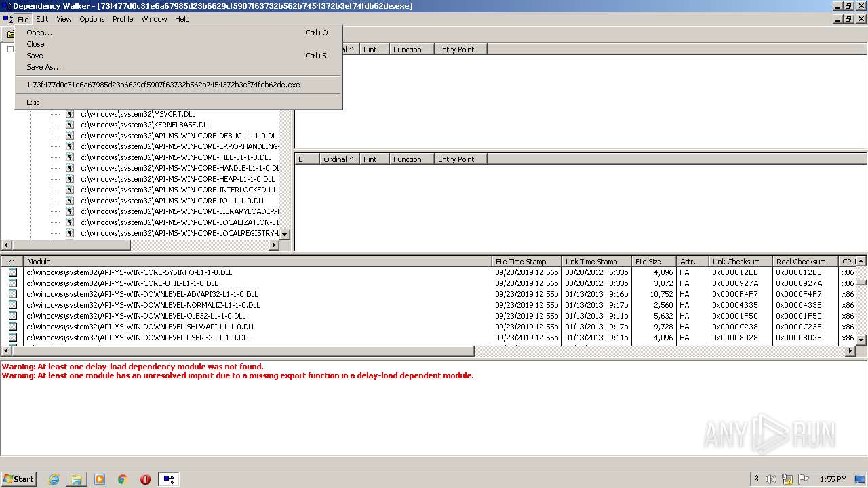Open the Options menu
This screenshot has width=868, height=488.
click(x=92, y=19)
